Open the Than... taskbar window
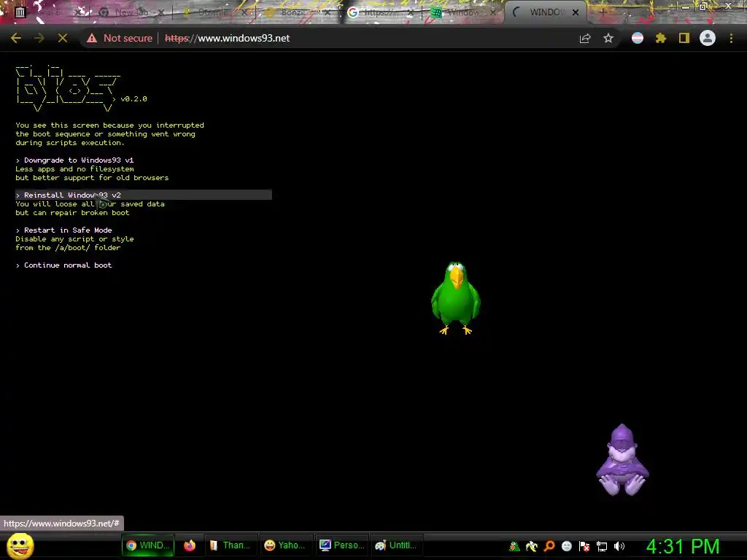This screenshot has height=560, width=747. pos(231,545)
